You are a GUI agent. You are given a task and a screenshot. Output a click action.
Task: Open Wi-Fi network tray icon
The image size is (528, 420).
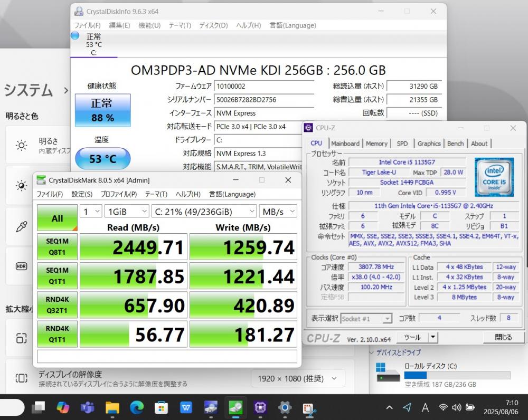click(443, 407)
